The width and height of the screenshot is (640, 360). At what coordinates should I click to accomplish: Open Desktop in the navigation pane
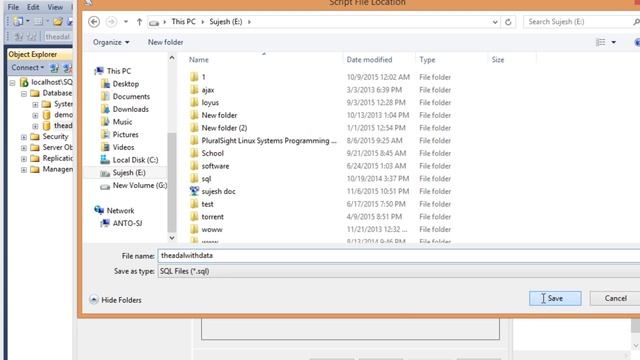click(x=126, y=84)
